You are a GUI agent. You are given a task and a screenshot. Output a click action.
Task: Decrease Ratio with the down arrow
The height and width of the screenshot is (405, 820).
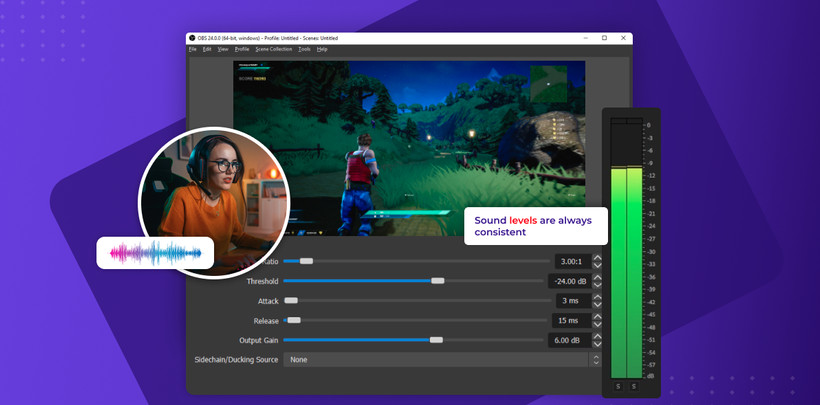pyautogui.click(x=597, y=265)
